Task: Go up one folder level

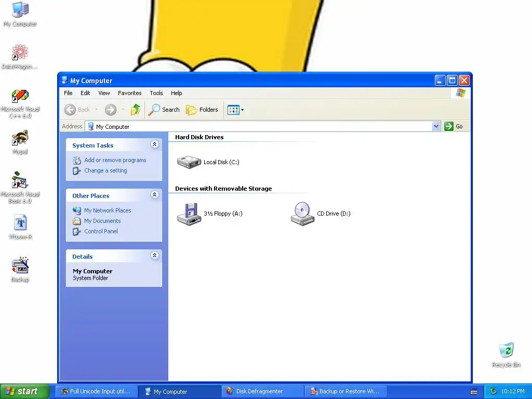Action: pos(136,110)
